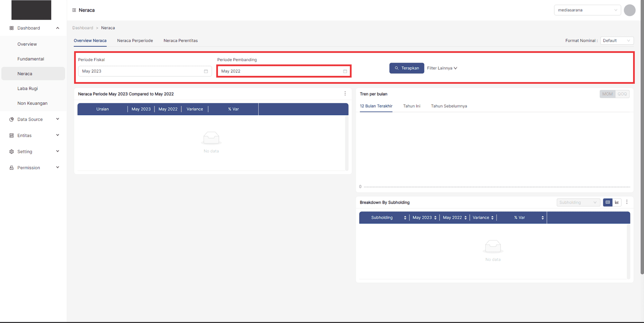The height and width of the screenshot is (323, 644).
Task: Open Laba Rugi in sidebar
Action: click(x=28, y=89)
